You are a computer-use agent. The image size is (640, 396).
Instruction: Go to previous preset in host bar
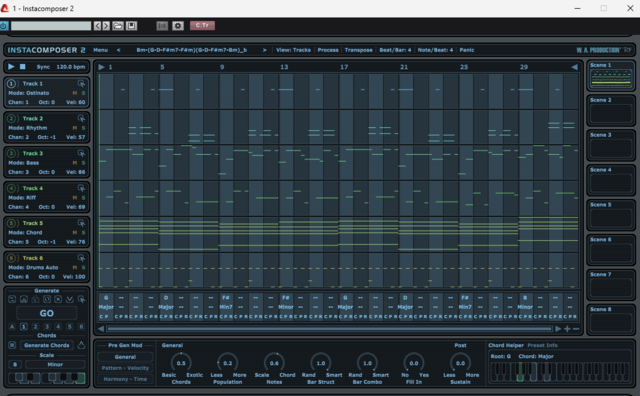point(97,26)
